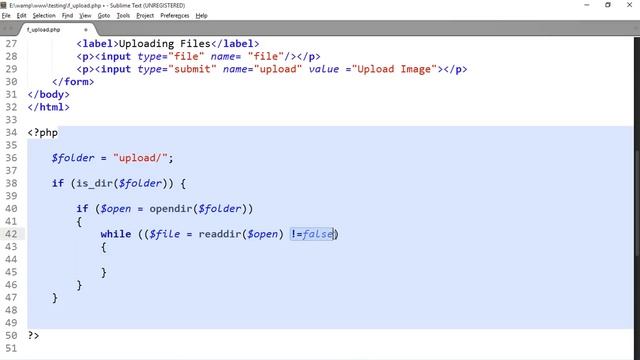Open the Project menu
This screenshot has height=360, width=640.
(145, 16)
